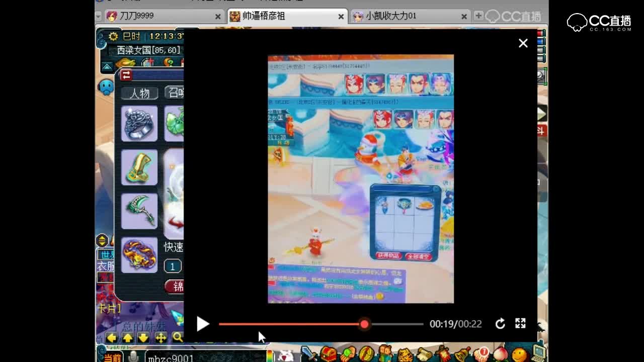Open the computer system settings icon
644x362 pixels.
tap(538, 353)
